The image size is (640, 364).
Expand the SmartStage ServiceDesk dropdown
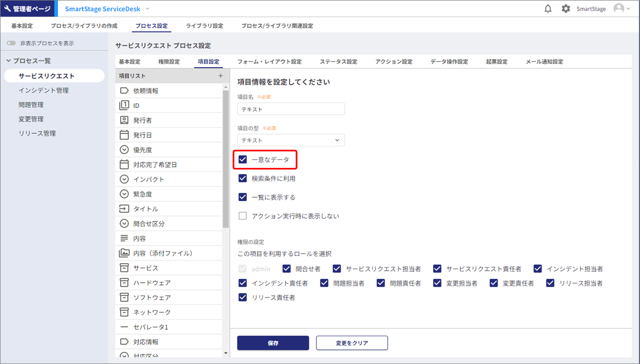147,9
